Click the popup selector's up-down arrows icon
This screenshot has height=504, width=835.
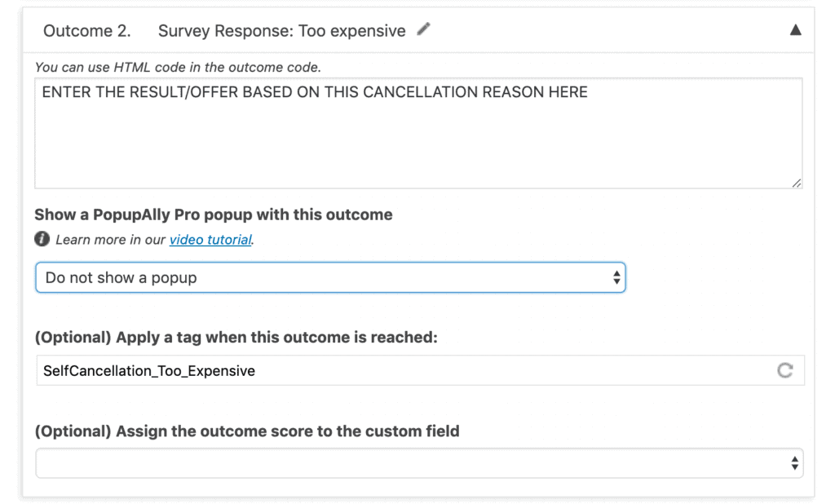tap(616, 277)
